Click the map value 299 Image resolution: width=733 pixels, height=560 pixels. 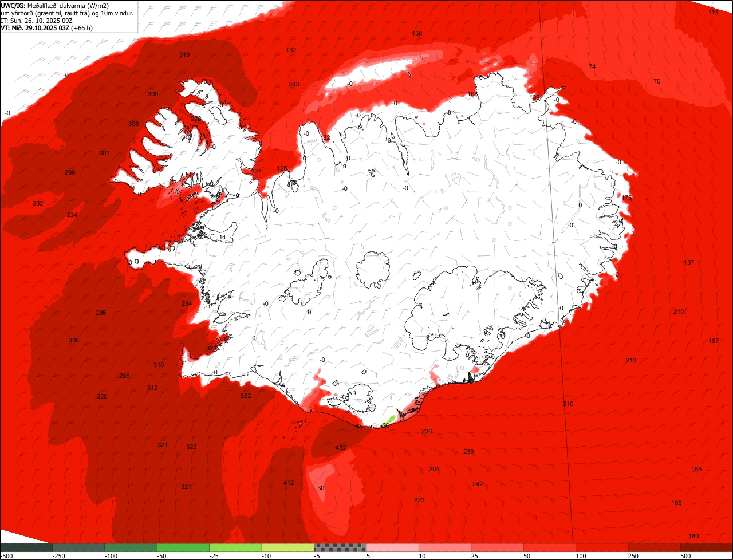(x=70, y=173)
